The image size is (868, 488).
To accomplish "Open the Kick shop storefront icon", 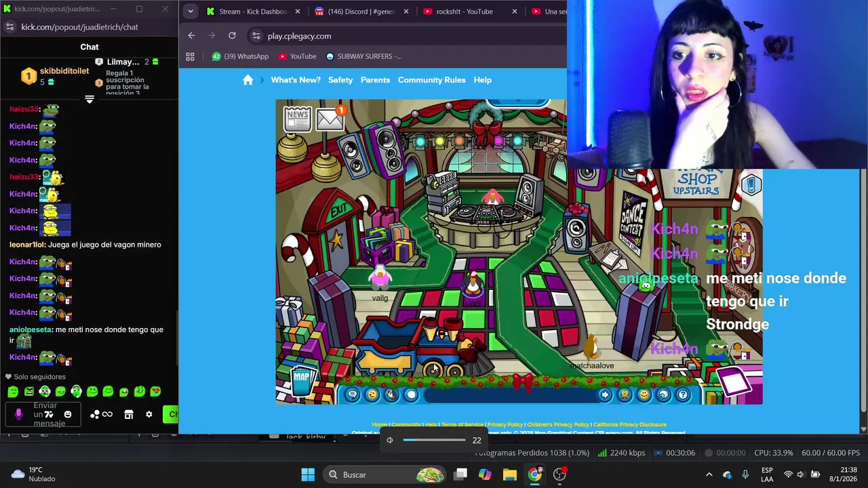I will point(129,414).
